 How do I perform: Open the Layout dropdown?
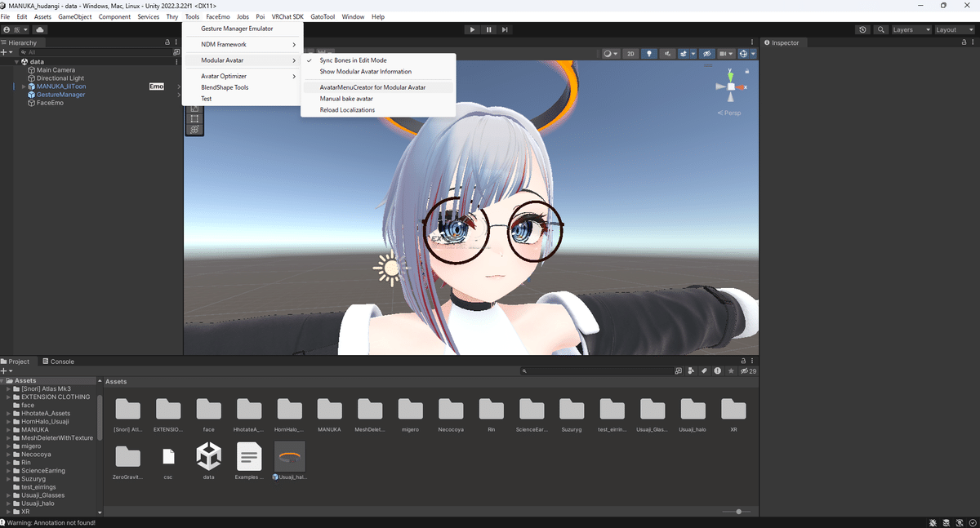954,29
